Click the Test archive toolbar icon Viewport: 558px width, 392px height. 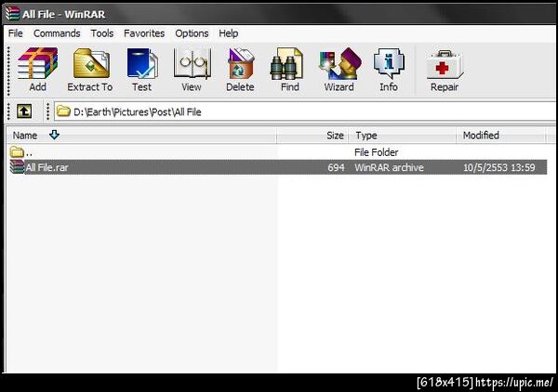pos(142,63)
